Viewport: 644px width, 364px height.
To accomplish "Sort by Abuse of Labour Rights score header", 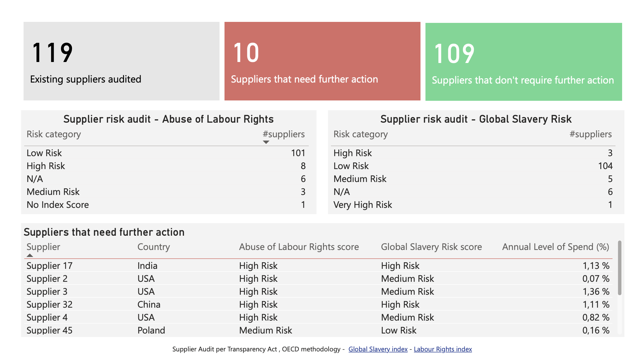I will (299, 247).
